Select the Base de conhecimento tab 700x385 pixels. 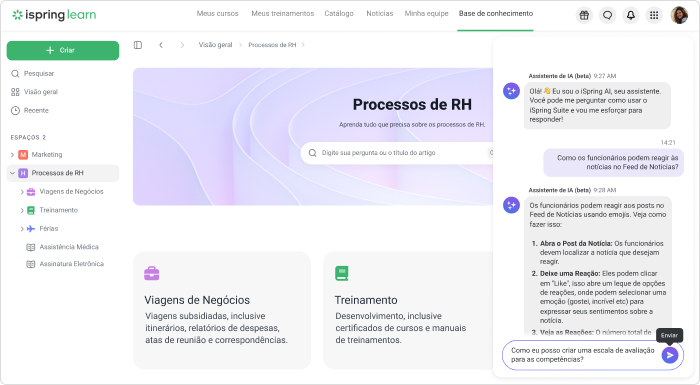tap(496, 13)
